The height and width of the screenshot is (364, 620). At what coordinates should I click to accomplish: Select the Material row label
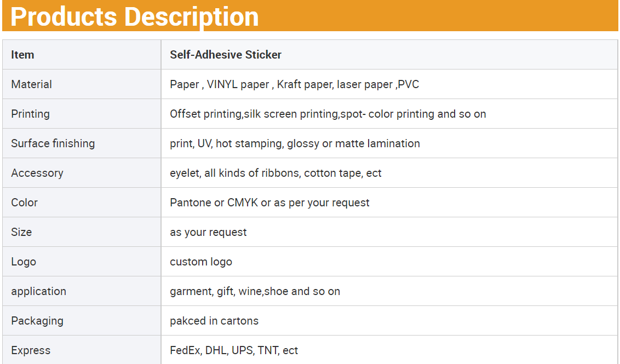point(31,84)
